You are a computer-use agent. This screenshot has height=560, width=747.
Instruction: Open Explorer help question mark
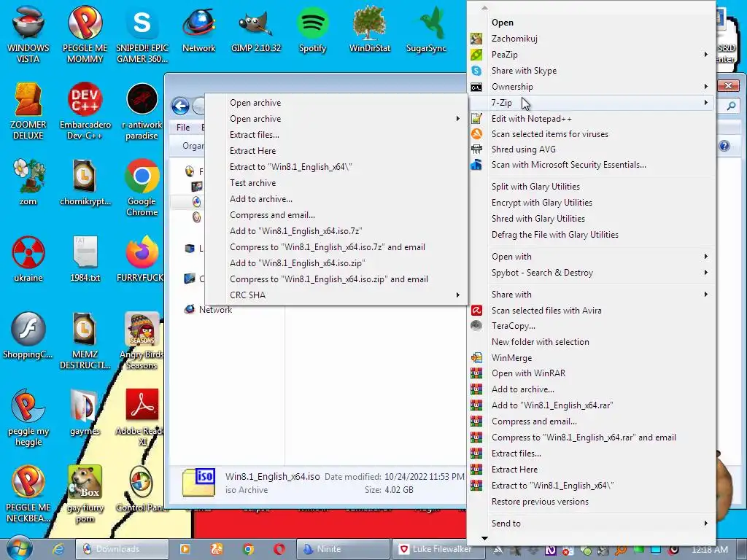724,146
